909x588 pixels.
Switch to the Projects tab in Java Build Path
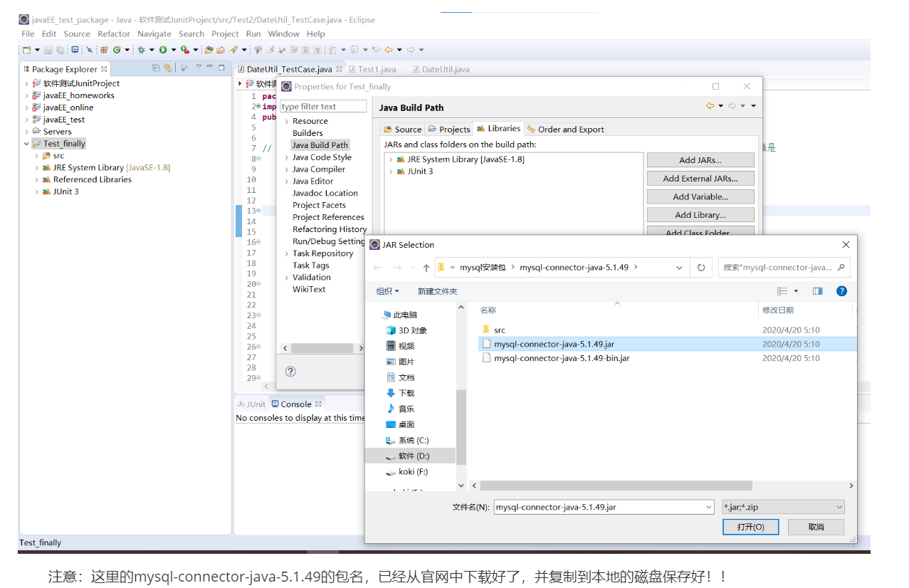(449, 129)
